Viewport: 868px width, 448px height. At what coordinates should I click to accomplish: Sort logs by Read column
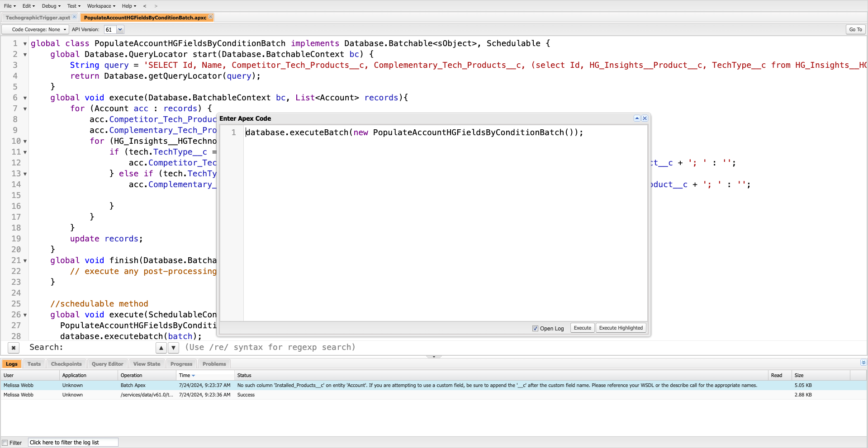click(780, 375)
